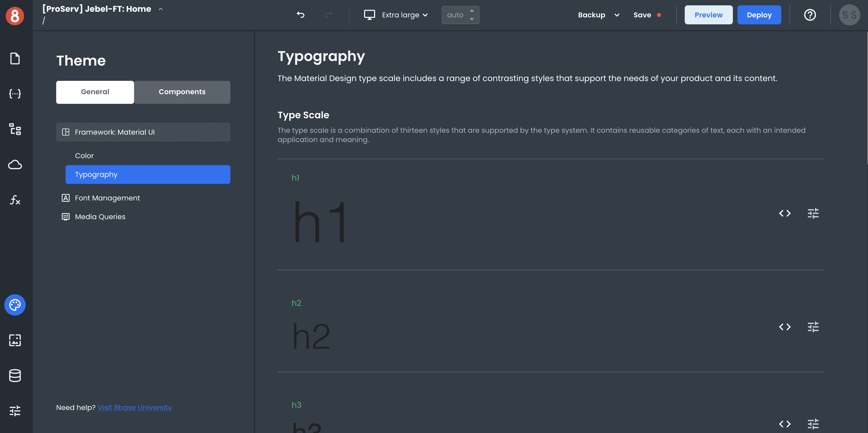This screenshot has height=433, width=868.
Task: Expand the page title chevron selector
Action: tap(161, 9)
